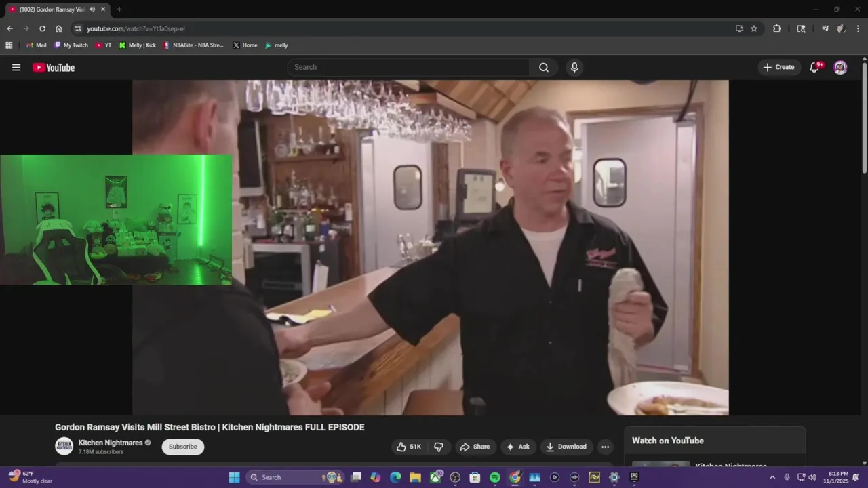Open Spotify from taskbar

[x=495, y=477]
